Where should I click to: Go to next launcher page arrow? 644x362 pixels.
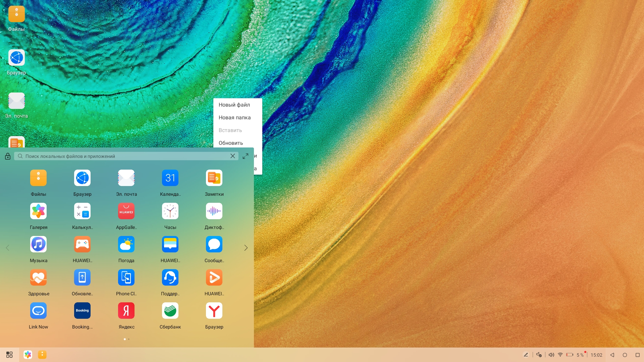pos(246,248)
